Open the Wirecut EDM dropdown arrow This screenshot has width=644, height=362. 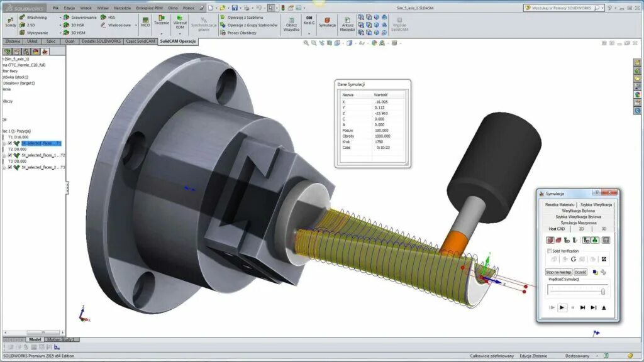(180, 34)
